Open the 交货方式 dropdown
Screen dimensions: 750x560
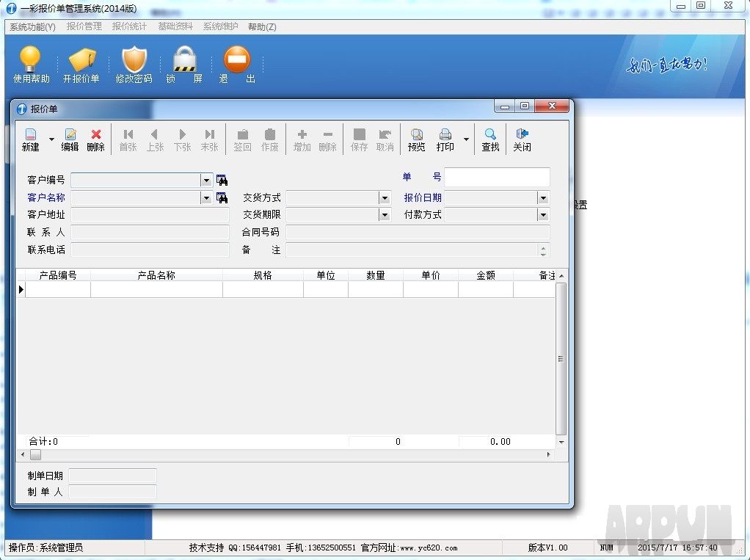[385, 197]
